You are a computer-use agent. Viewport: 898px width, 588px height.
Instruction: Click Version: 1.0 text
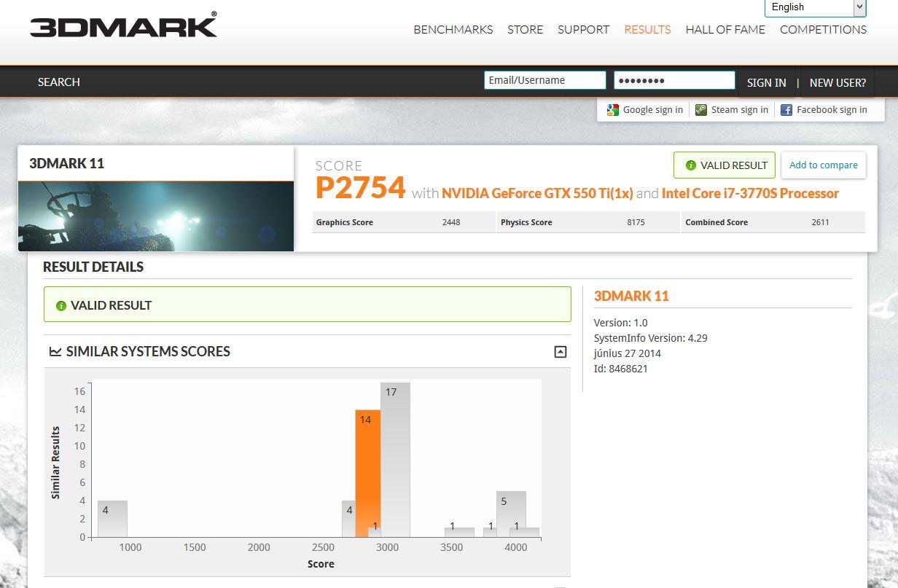tap(621, 323)
